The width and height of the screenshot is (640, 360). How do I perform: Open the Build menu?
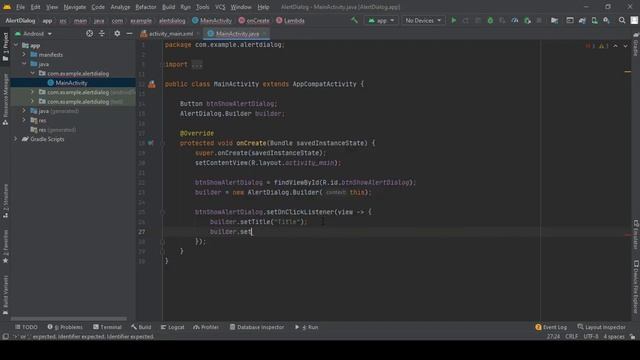[x=169, y=7]
